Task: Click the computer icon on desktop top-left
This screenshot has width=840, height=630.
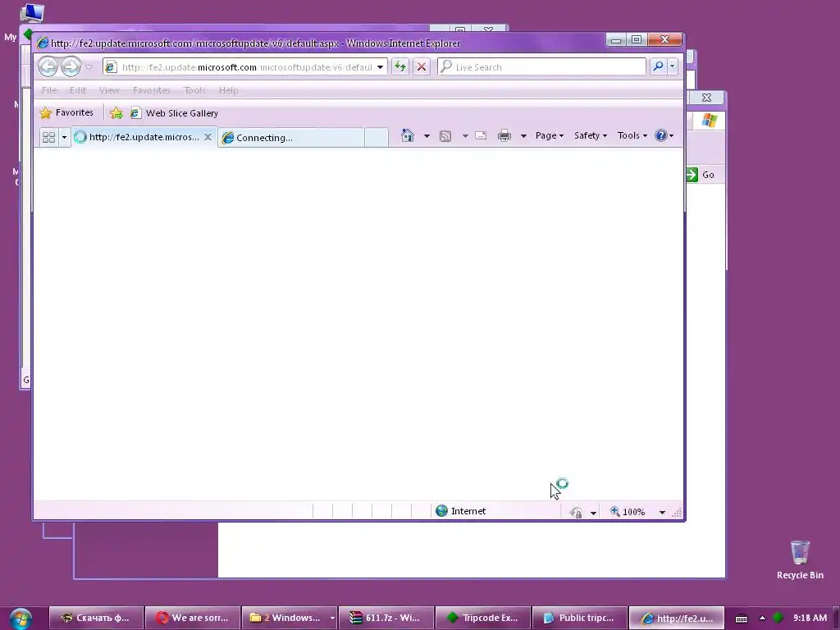Action: (x=32, y=12)
